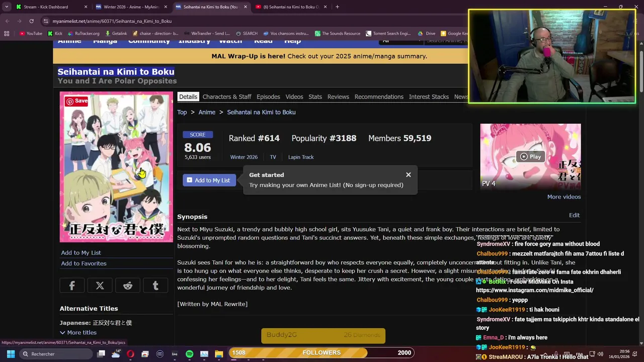The image size is (644, 362).
Task: Open the Kick bookmark
Action: [55, 34]
